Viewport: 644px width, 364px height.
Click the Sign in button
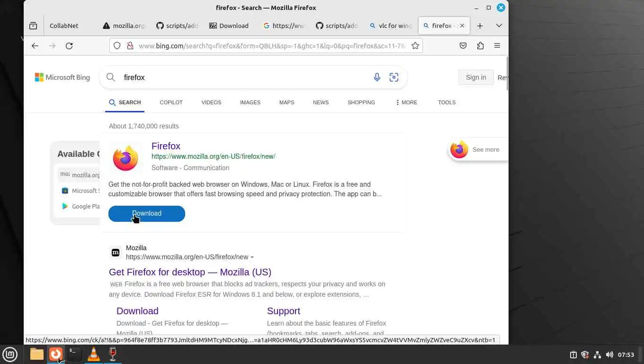[476, 77]
